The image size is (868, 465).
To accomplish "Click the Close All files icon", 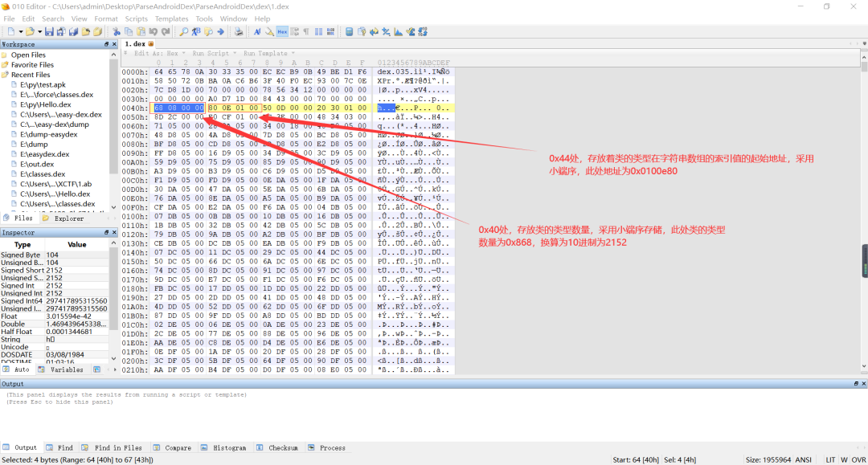I will tap(97, 31).
